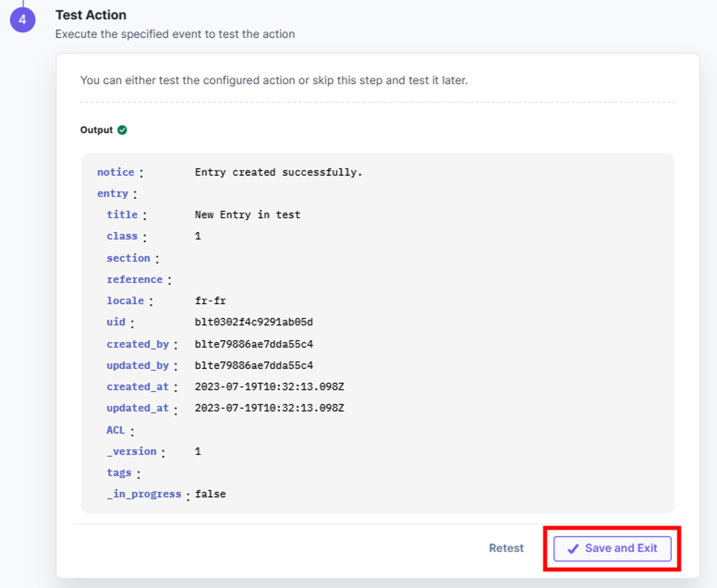Click the checkmark icon in Save and Exit

(573, 548)
